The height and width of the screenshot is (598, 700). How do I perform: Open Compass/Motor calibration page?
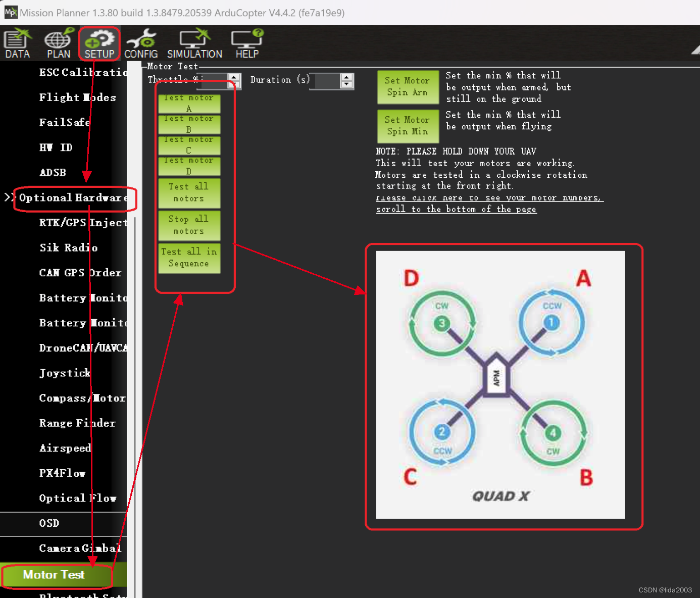click(82, 398)
